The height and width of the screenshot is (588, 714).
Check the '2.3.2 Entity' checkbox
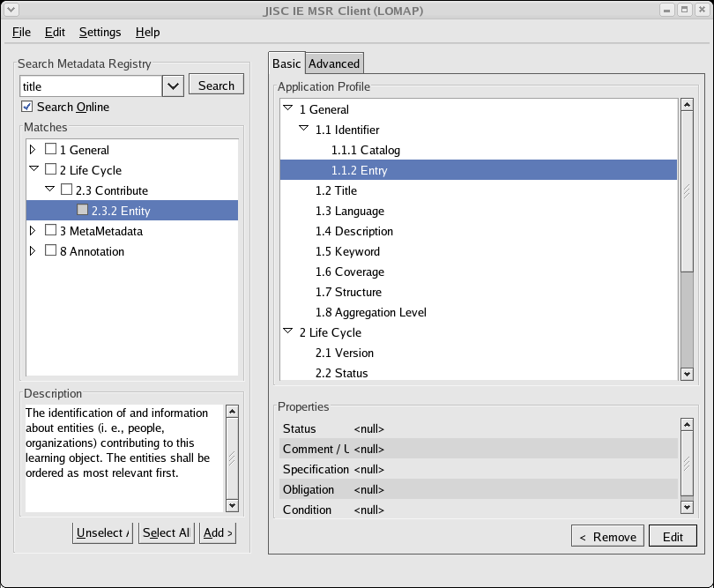point(83,210)
